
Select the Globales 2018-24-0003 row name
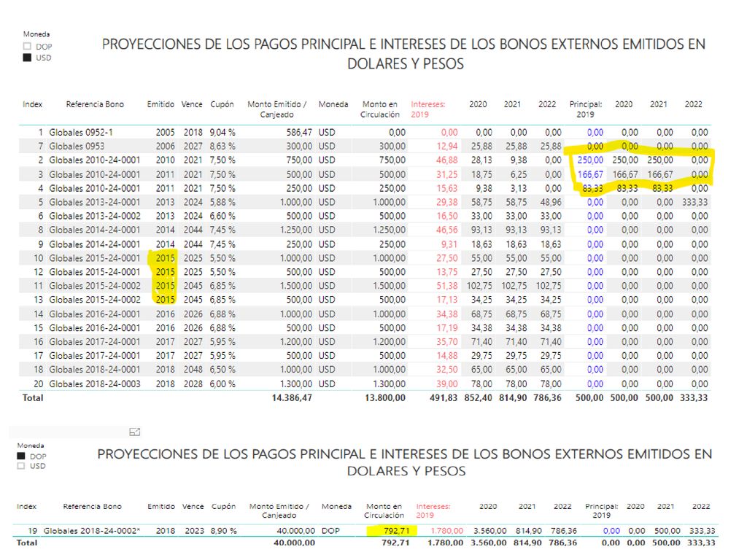(x=95, y=384)
